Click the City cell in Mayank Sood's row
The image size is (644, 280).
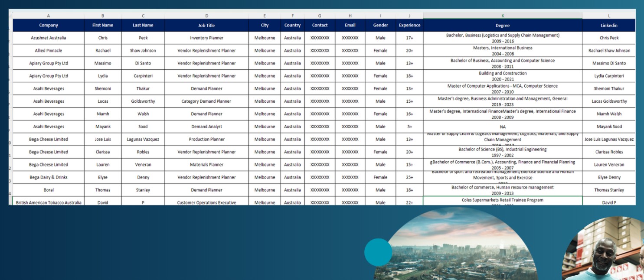265,127
